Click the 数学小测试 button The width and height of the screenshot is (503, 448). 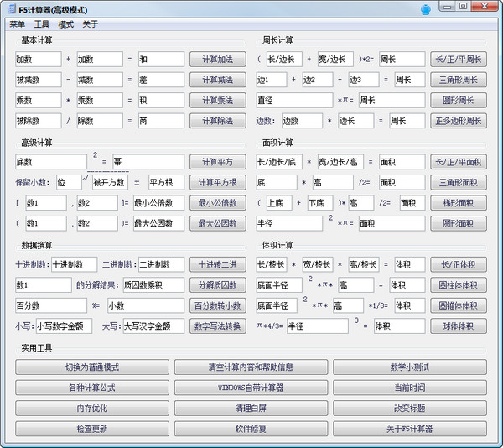(x=410, y=367)
